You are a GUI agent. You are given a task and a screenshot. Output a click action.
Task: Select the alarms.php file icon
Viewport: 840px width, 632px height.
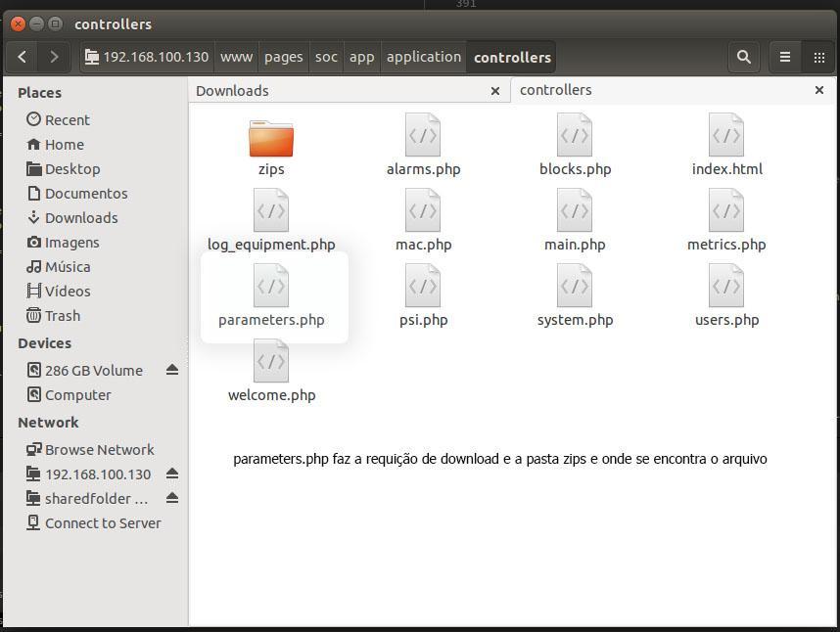coord(423,135)
